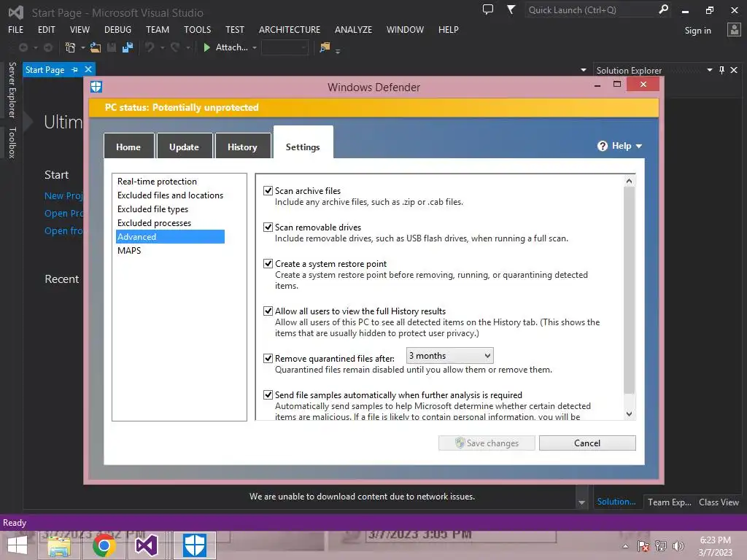Open the toolbar options overflow arrow
The height and width of the screenshot is (560, 747).
click(338, 50)
